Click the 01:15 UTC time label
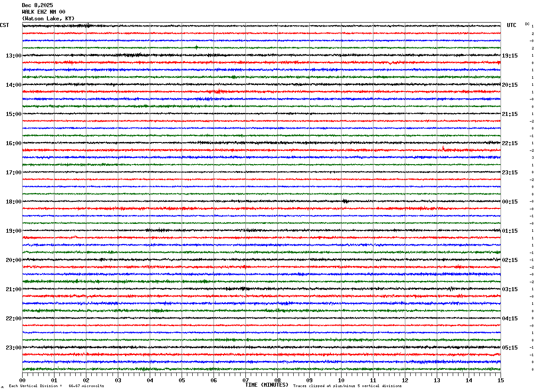 coord(510,231)
